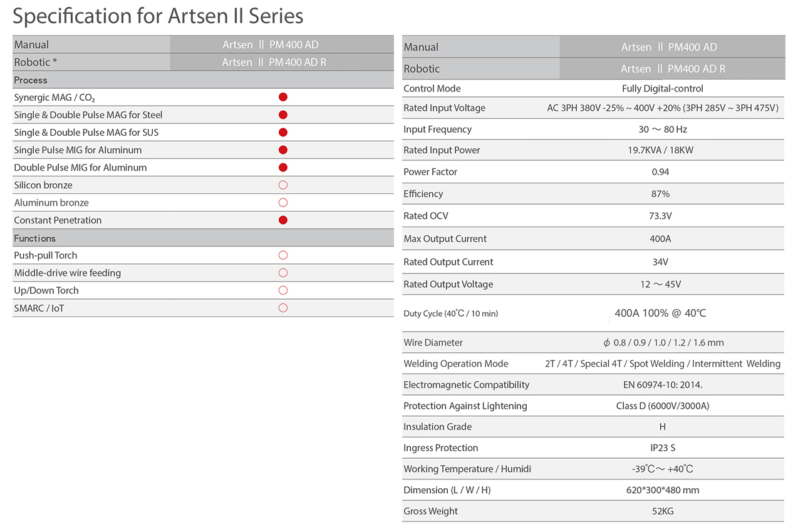
Task: Click the Rated Input Voltage label
Action: pos(444,108)
